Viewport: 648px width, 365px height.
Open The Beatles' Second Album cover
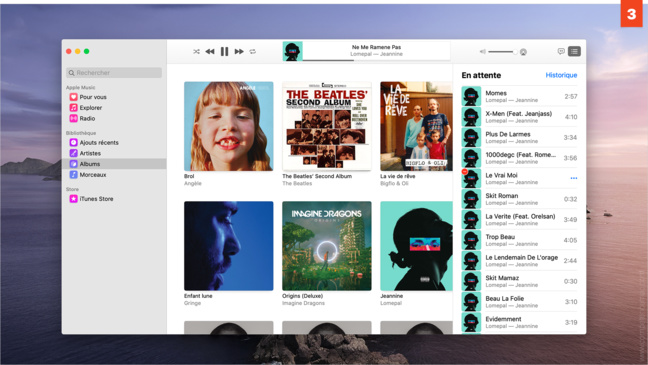click(326, 126)
